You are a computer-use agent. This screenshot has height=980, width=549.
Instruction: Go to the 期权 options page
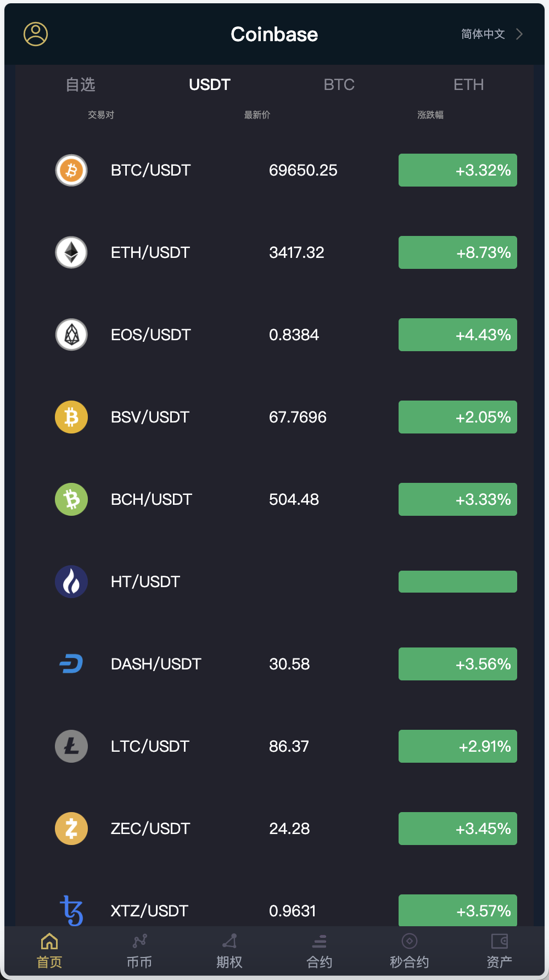(x=229, y=951)
